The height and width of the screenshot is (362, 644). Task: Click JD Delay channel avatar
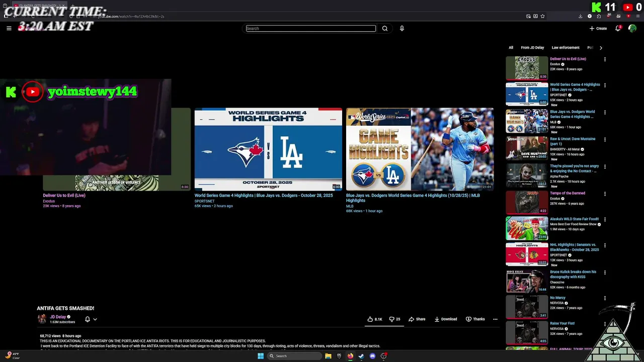click(x=42, y=319)
